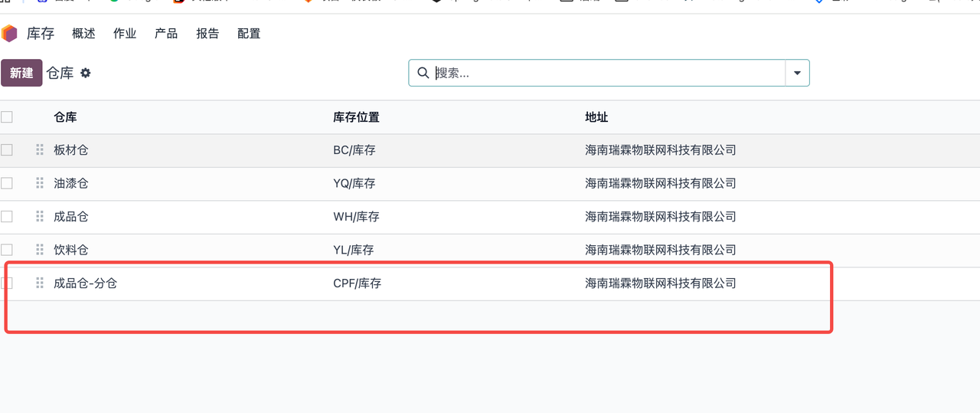
Task: Click the address cell in 成品仓-分仓 row
Action: [x=661, y=284]
